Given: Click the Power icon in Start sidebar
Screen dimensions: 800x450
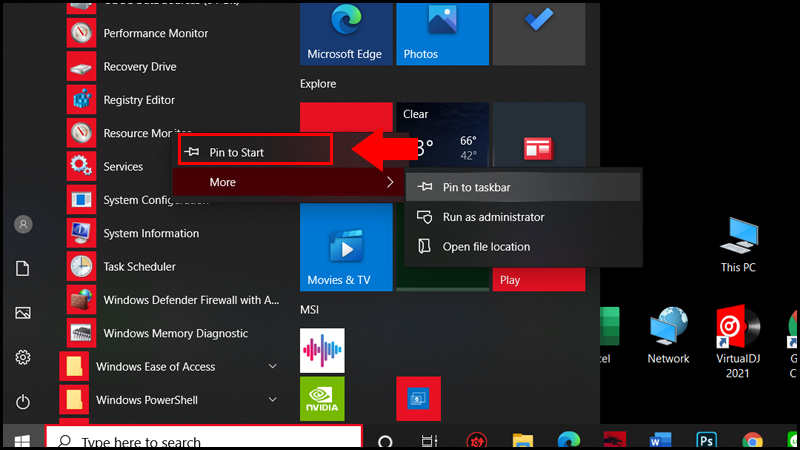Looking at the screenshot, I should click(23, 402).
